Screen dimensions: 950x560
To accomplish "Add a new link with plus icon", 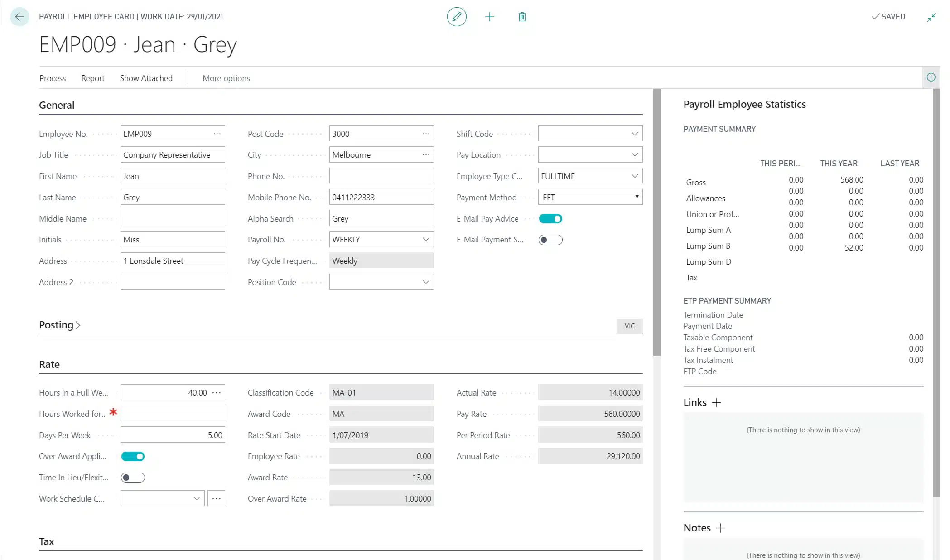I will coord(717,402).
